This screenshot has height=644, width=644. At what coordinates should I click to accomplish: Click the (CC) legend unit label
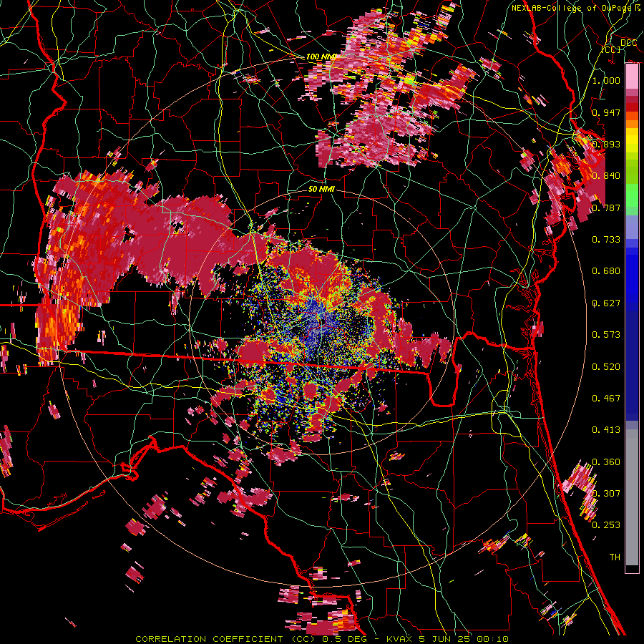tap(611, 49)
